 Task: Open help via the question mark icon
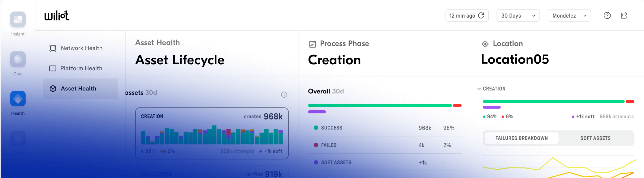[607, 15]
